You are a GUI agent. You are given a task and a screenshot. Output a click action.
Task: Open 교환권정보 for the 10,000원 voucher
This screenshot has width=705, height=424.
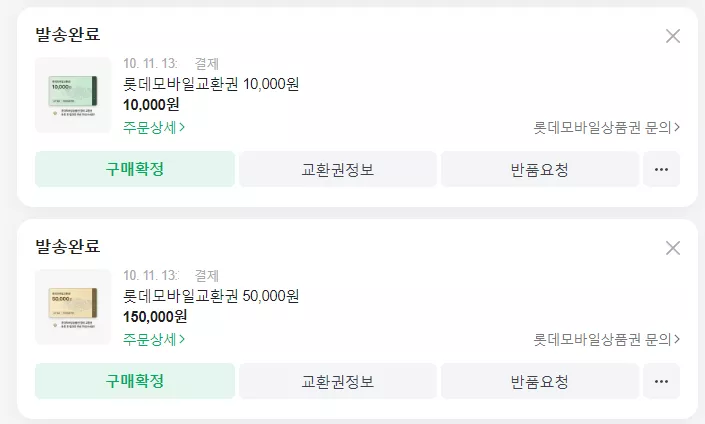pyautogui.click(x=338, y=169)
